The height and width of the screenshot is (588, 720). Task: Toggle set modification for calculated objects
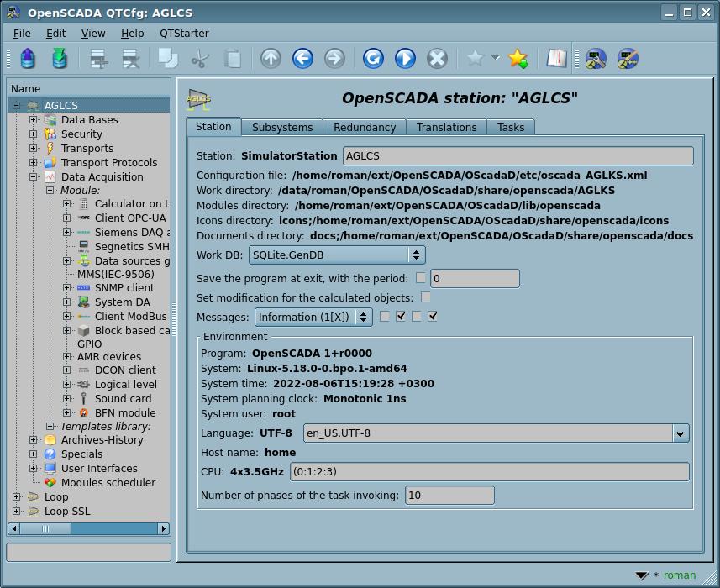pos(426,297)
